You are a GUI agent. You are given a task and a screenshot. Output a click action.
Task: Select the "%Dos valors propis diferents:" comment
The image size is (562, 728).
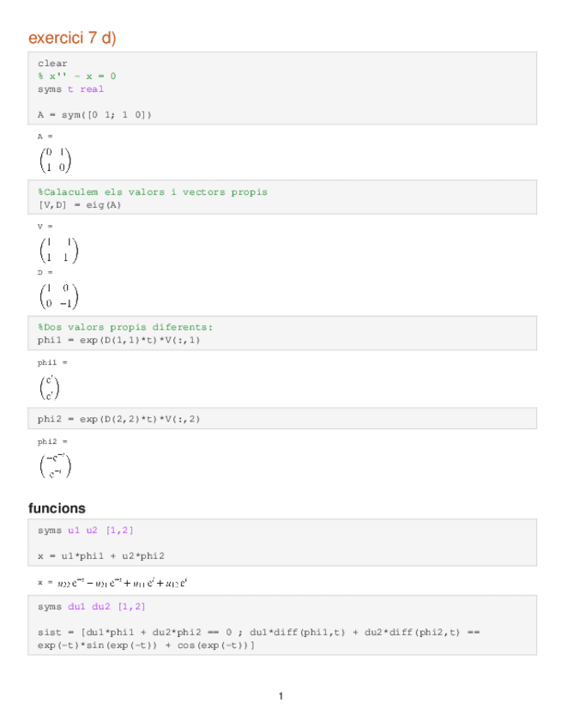point(125,327)
